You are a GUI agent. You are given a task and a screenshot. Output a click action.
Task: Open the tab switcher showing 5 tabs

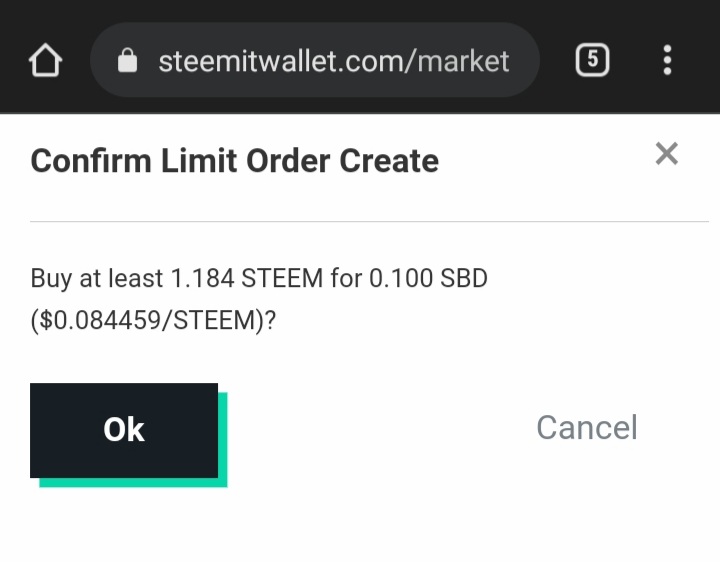point(592,60)
